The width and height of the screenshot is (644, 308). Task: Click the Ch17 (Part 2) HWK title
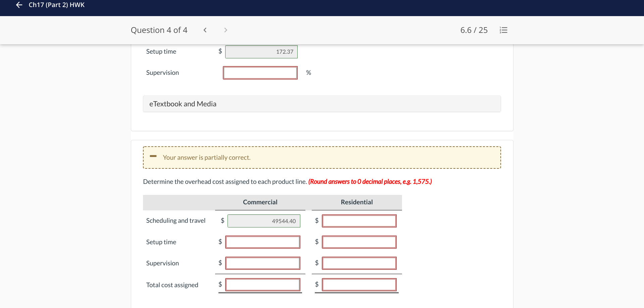(x=56, y=5)
